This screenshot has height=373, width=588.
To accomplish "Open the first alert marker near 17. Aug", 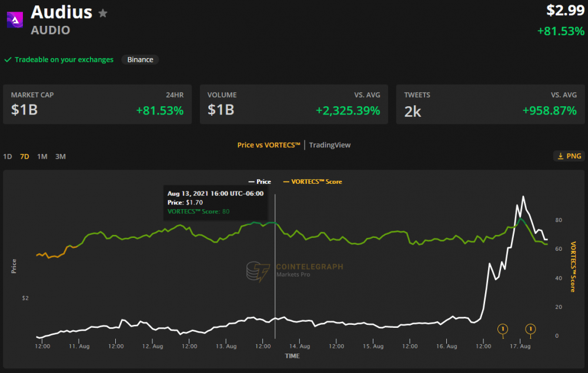I will (x=503, y=329).
